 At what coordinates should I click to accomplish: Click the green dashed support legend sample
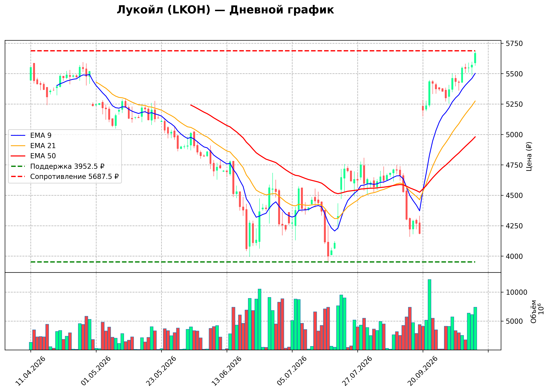[x=18, y=166]
